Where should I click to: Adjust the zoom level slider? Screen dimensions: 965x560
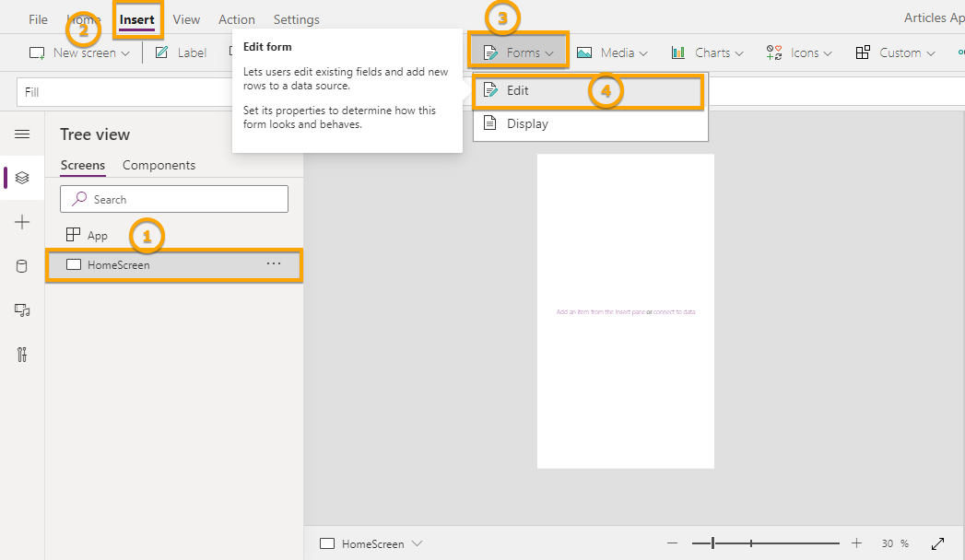pos(713,543)
